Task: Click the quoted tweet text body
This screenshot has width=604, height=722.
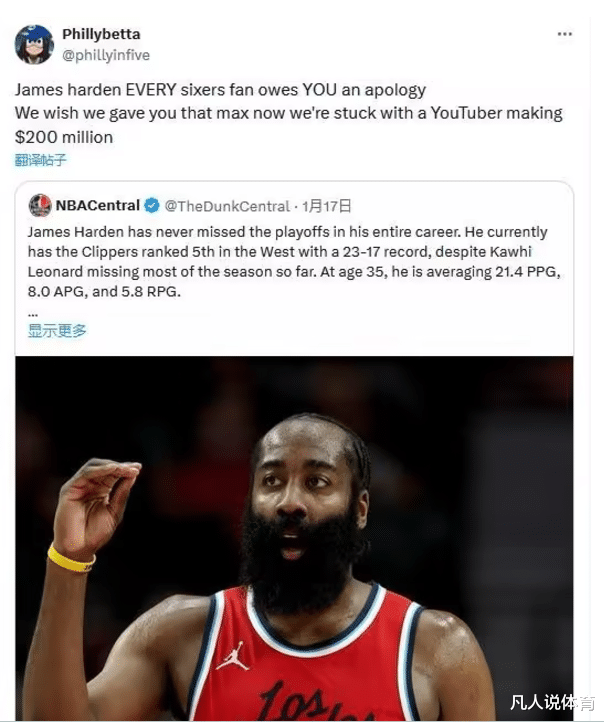Action: click(x=294, y=262)
